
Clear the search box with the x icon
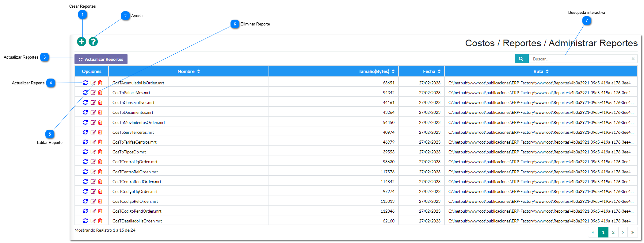(633, 59)
